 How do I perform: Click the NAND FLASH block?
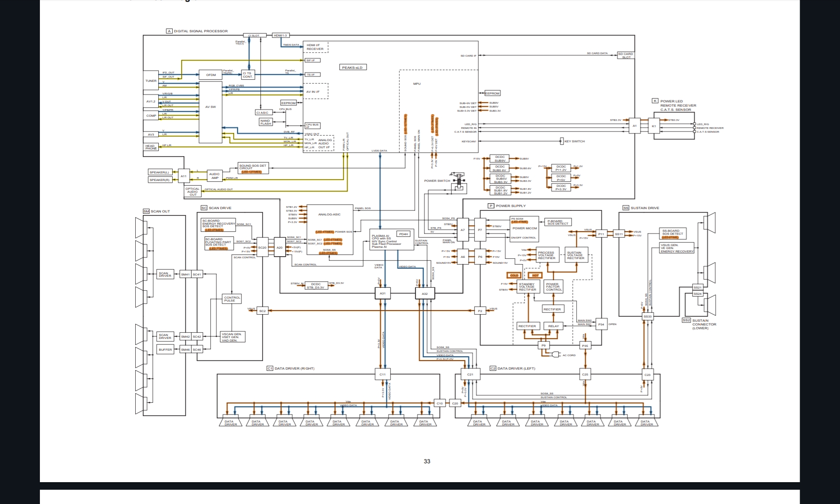pos(265,122)
